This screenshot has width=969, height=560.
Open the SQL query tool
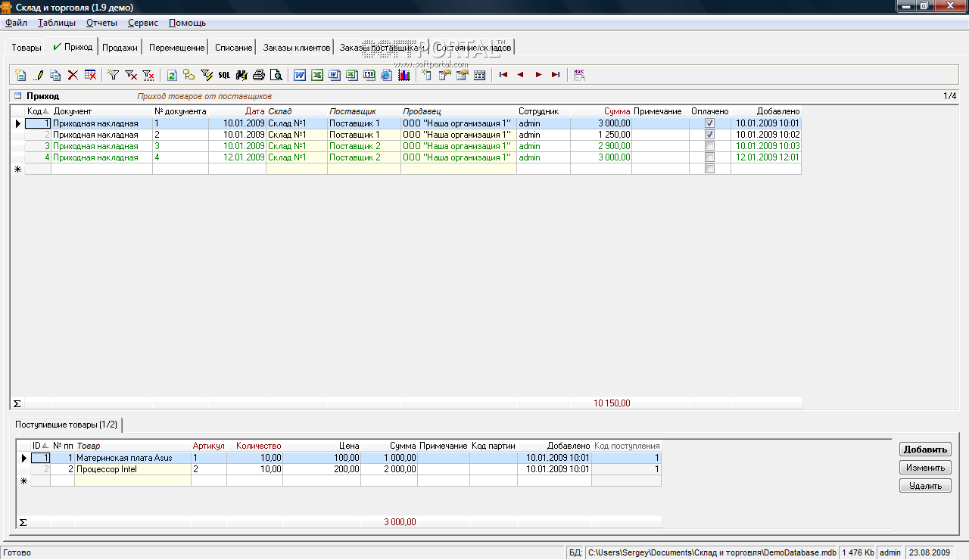click(x=224, y=75)
